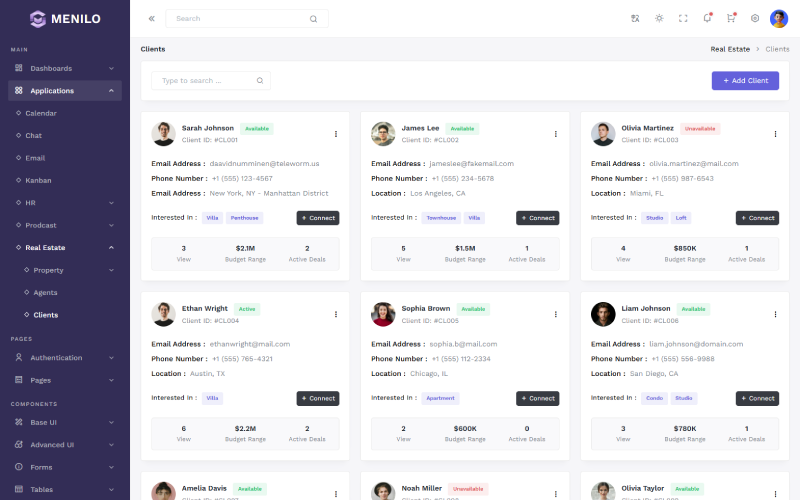The width and height of the screenshot is (800, 500).
Task: Enter fullscreen mode via header icon
Action: click(683, 18)
